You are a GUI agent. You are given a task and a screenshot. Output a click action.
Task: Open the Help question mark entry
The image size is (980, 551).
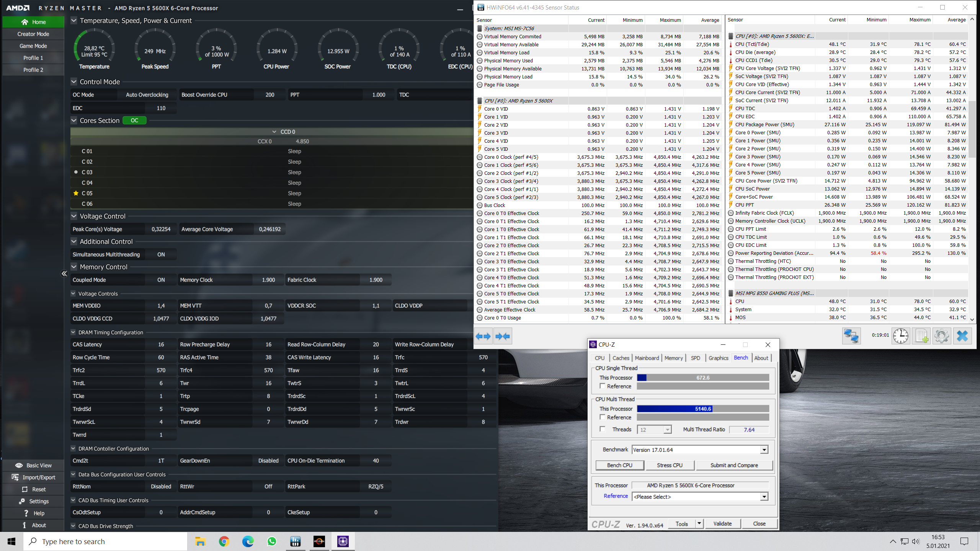coord(26,513)
